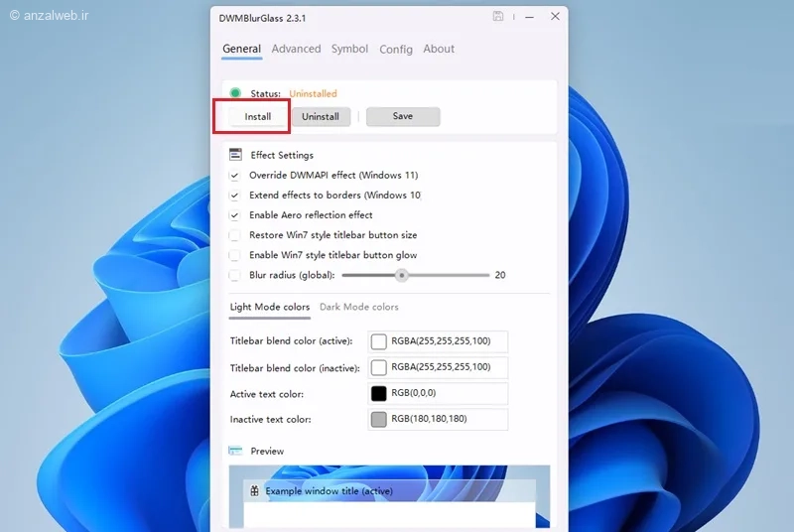The width and height of the screenshot is (794, 532).
Task: Click the Preview heading text
Action: [267, 451]
